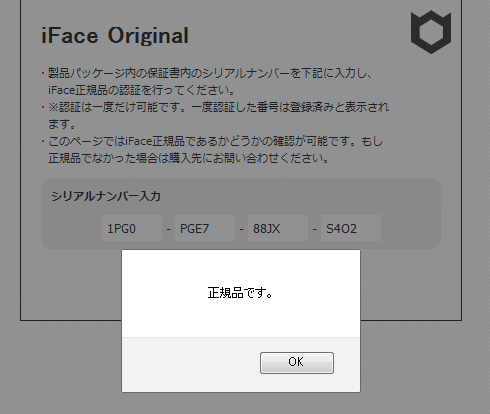Click the iFace hexagon logo icon
This screenshot has width=490, height=414.
(x=431, y=32)
